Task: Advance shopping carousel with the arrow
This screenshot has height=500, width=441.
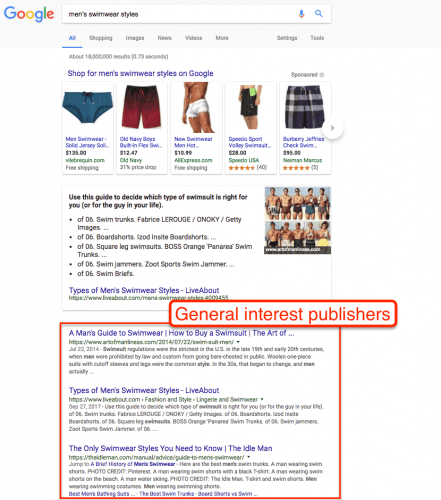Action: (x=332, y=128)
